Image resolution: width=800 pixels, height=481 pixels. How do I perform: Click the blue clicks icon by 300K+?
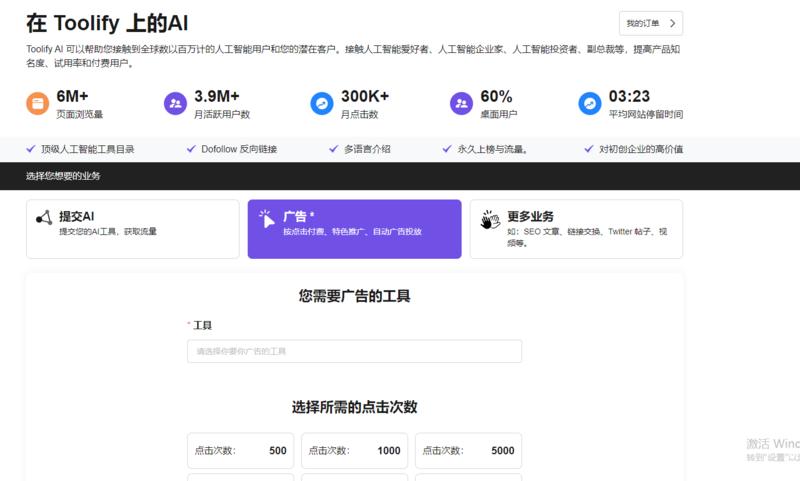coord(322,104)
